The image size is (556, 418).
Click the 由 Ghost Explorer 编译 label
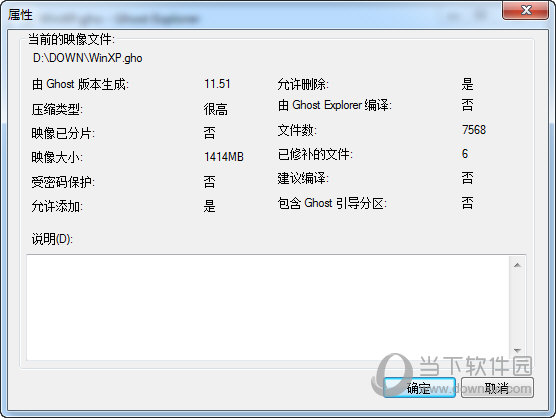(x=335, y=105)
